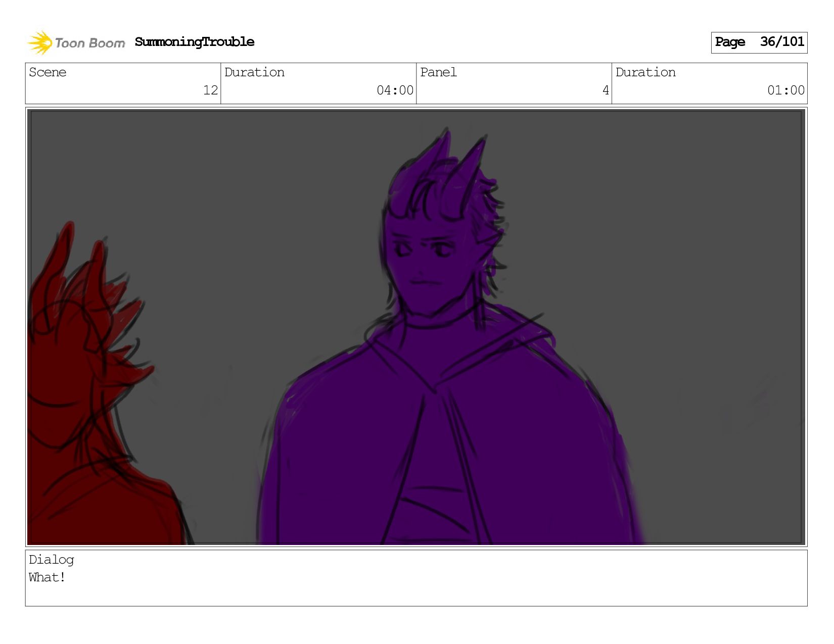
Task: Click the Duration label beside Panel
Action: 645,72
